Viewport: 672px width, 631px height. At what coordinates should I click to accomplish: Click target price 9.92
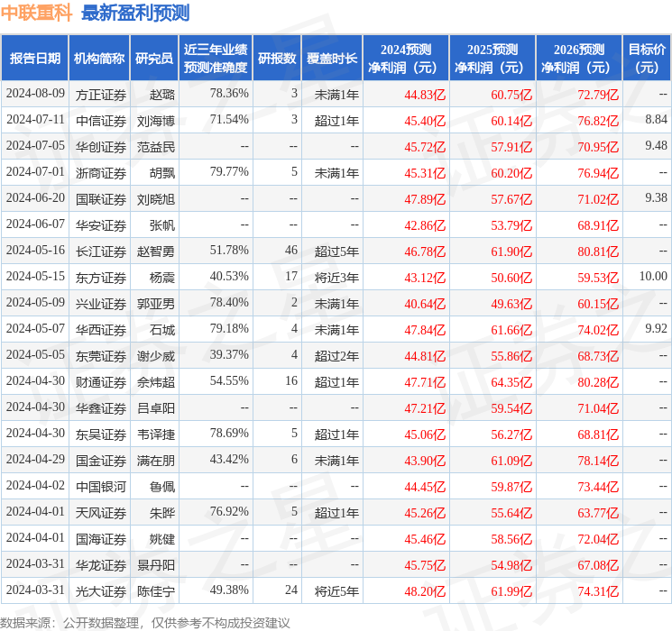[x=656, y=328]
